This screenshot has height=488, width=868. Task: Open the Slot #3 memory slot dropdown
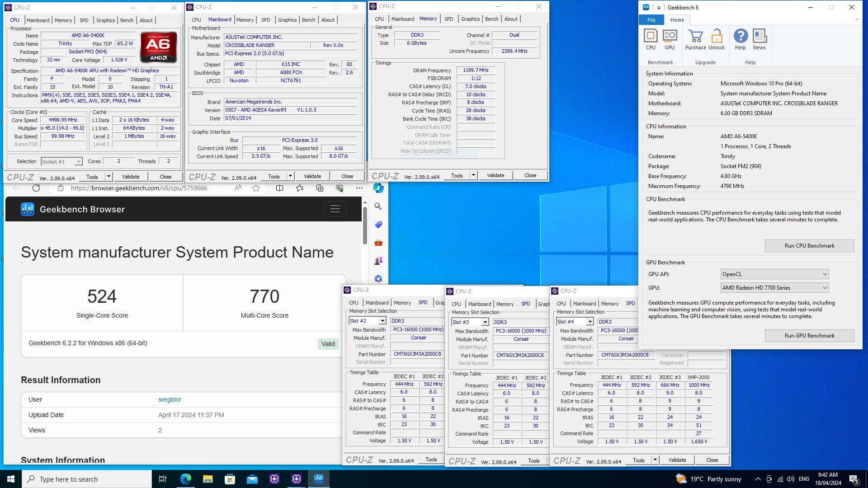click(485, 322)
